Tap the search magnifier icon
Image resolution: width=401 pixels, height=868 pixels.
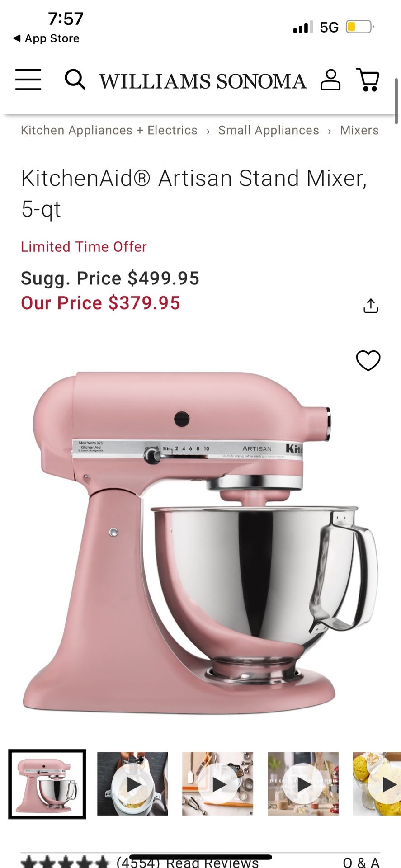(75, 80)
